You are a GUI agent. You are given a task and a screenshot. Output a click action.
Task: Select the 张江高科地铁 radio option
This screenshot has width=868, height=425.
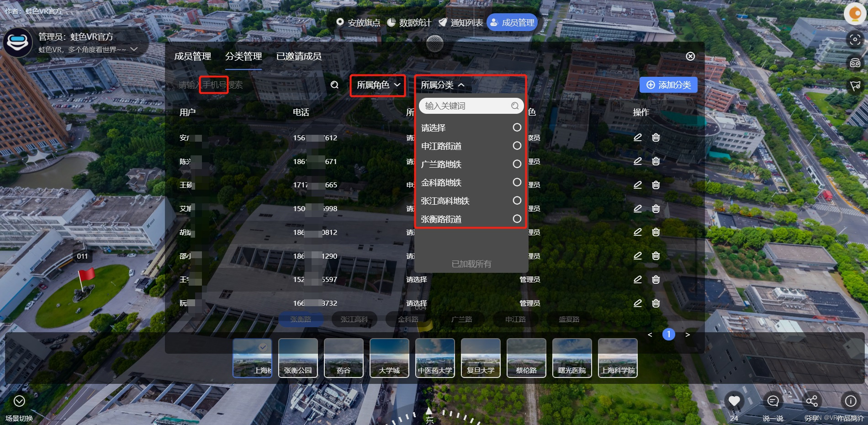point(517,201)
